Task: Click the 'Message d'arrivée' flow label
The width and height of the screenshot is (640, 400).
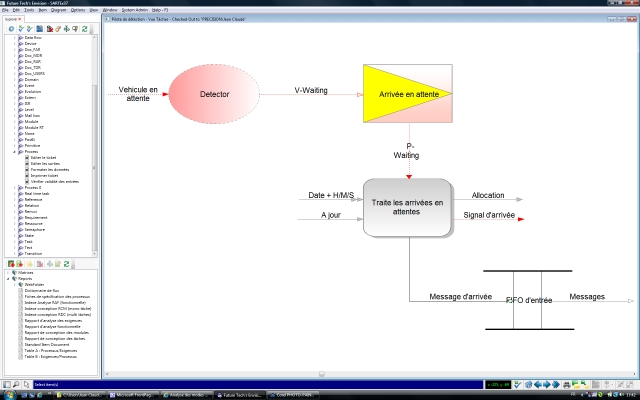Action: point(460,297)
